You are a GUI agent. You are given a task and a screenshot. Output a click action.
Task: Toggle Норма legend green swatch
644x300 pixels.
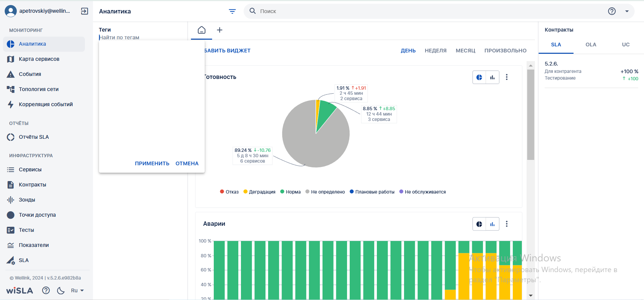tap(282, 192)
